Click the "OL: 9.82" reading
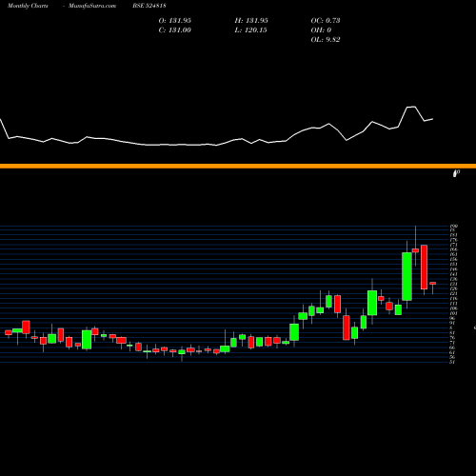476x476 pixels. 326,40
